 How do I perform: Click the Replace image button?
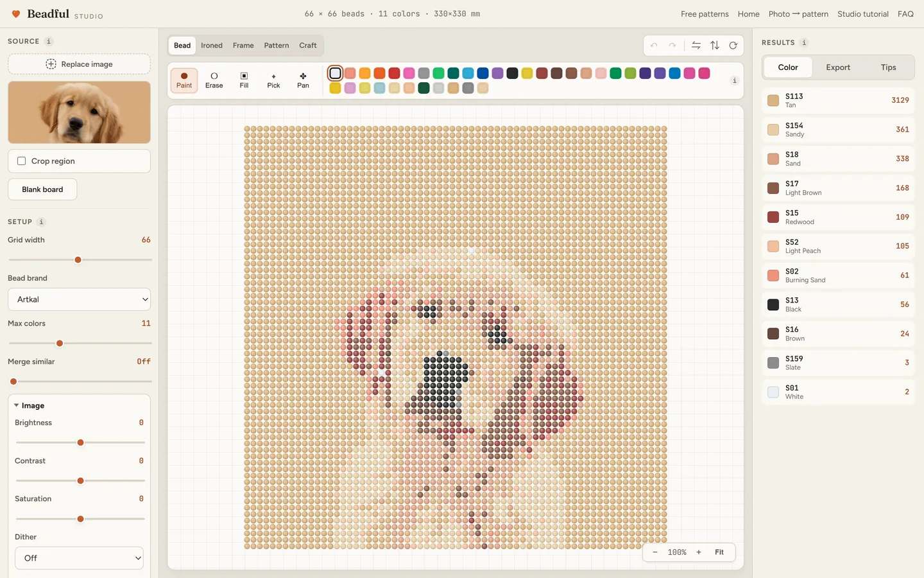79,64
